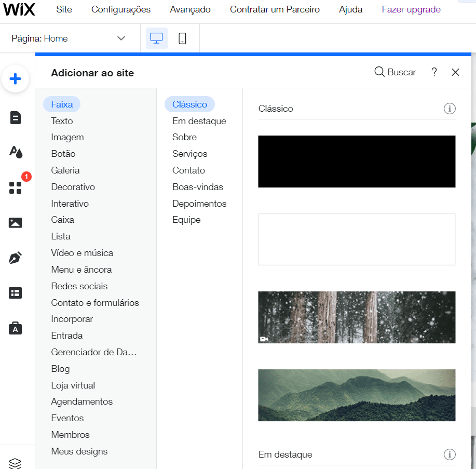Screen dimensions: 476x469
Task: Select the Clássico subcategory
Action: pos(190,104)
